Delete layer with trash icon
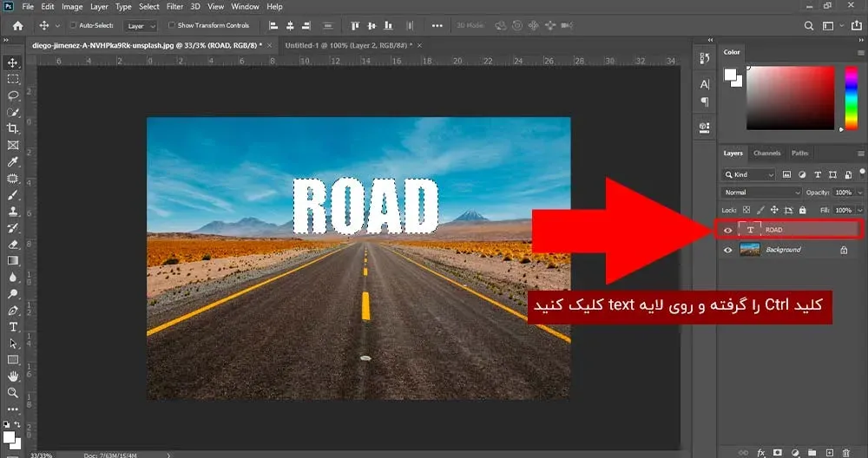The image size is (868, 458). 845,453
